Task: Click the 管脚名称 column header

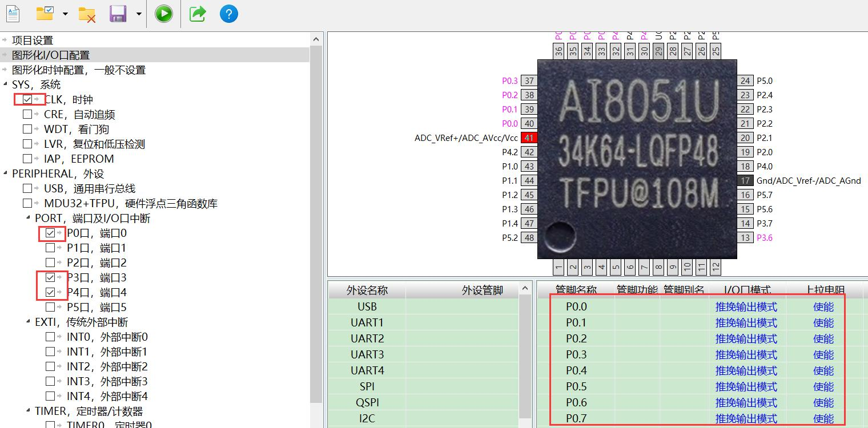Action: pos(576,290)
